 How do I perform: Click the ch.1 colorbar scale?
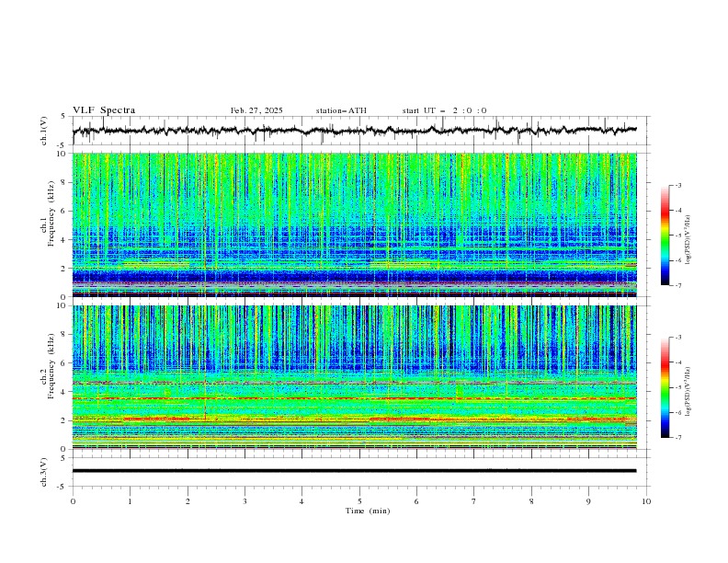(x=665, y=236)
